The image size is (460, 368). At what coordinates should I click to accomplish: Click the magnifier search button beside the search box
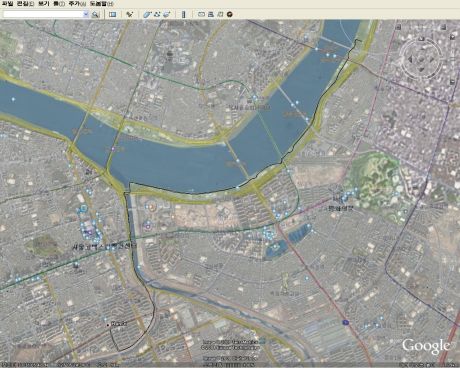tap(95, 14)
